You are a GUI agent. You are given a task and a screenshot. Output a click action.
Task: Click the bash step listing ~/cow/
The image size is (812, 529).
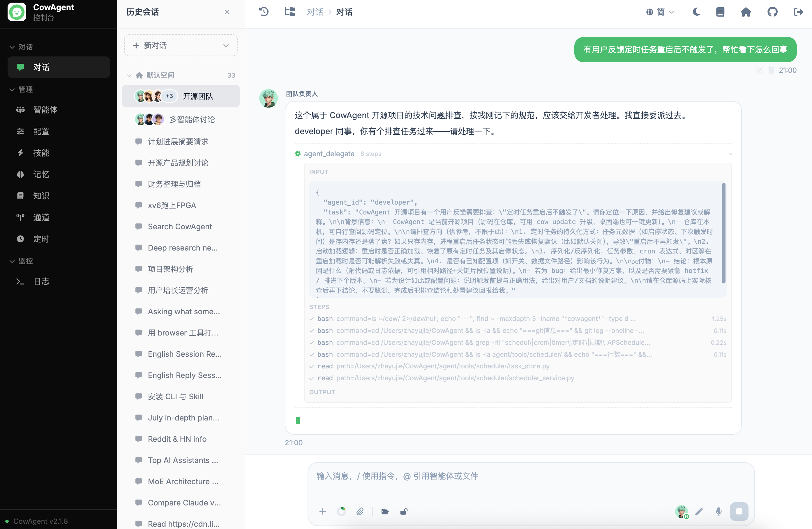pos(518,319)
